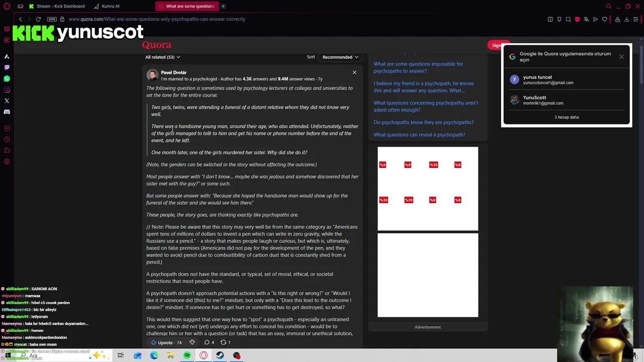The height and width of the screenshot is (362, 644).
Task: Open X (Twitter) in the sidebar
Action: 7,101
